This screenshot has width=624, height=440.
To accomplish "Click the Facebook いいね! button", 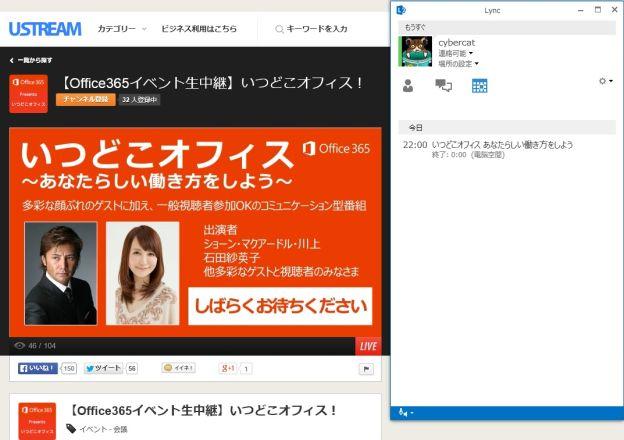I will 38,368.
